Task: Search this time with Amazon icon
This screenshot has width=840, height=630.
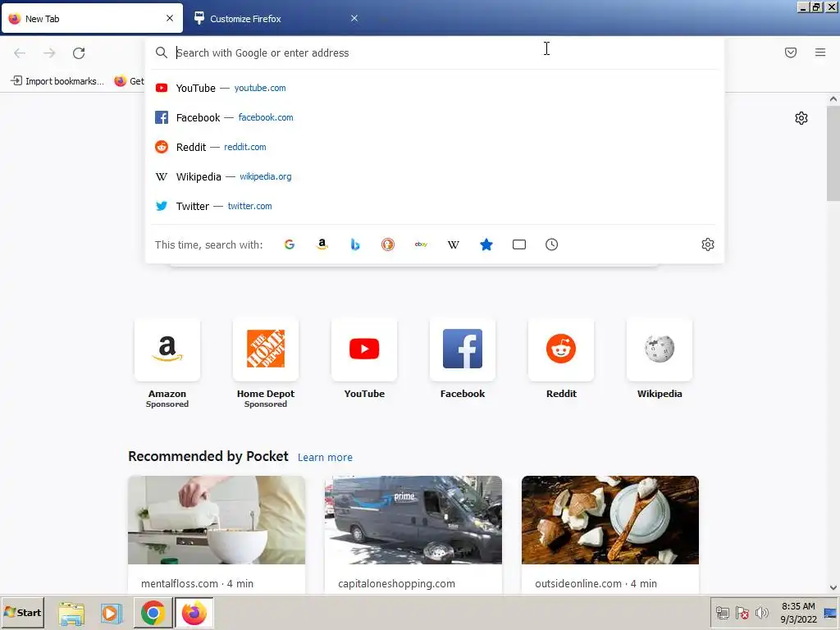Action: pyautogui.click(x=322, y=244)
